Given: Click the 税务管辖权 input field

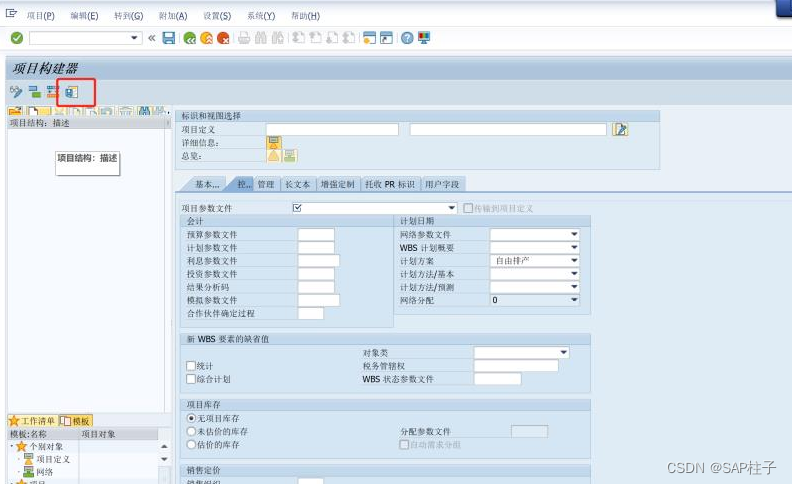Looking at the screenshot, I should [516, 366].
